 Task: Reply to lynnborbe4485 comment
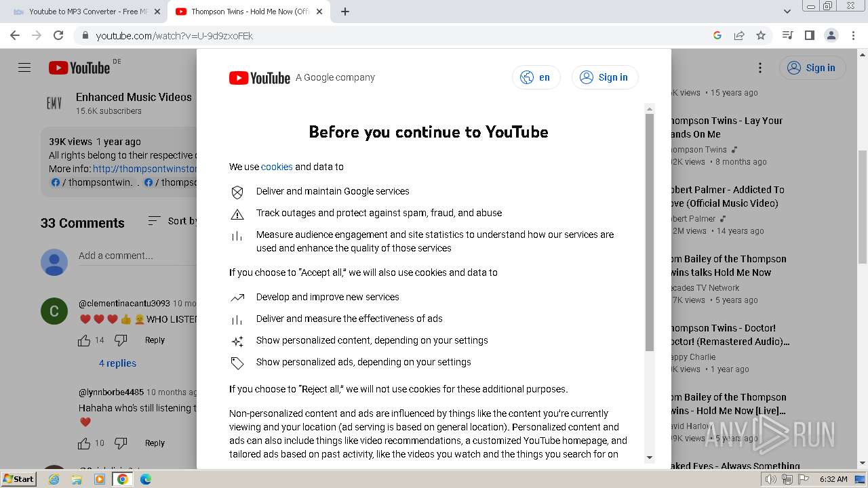click(155, 443)
